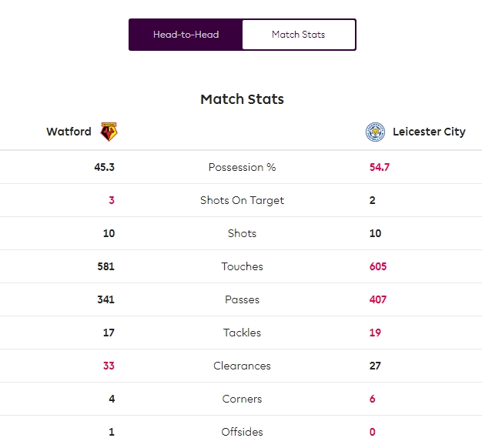Click Leicester's 54.7 possession value
482x448 pixels.
[380, 167]
